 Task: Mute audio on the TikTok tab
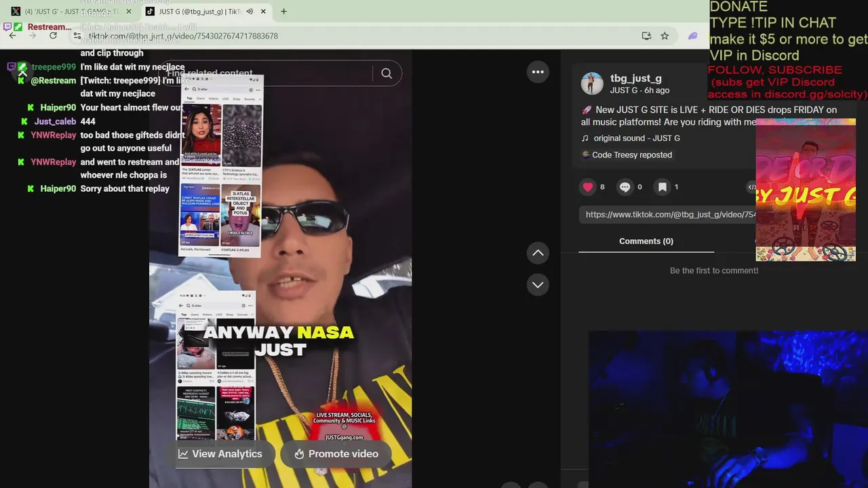250,12
